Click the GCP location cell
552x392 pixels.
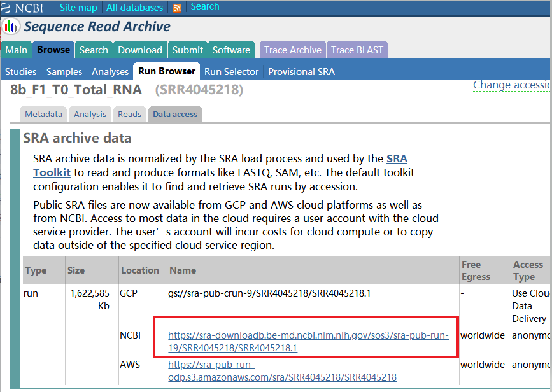(x=129, y=293)
